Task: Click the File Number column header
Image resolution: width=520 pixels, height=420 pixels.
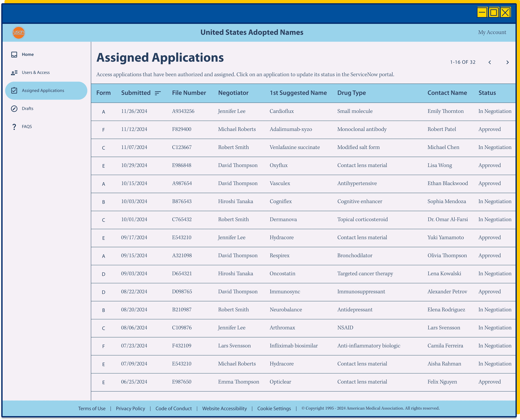Action: point(189,93)
